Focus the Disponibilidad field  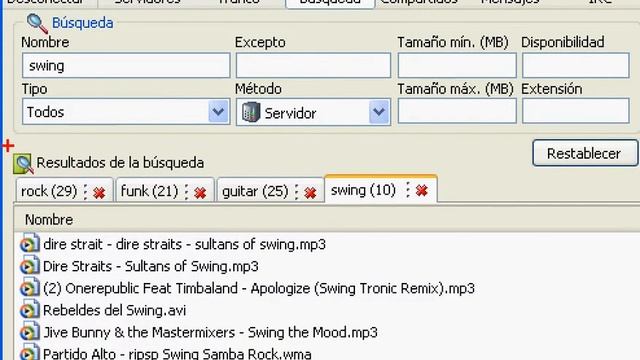[x=576, y=65]
